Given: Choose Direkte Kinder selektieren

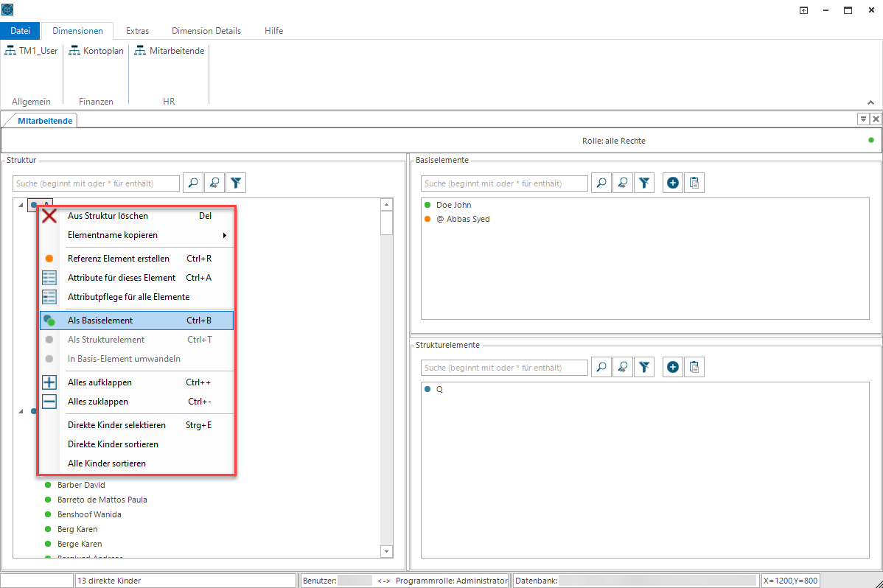Looking at the screenshot, I should tap(137, 425).
